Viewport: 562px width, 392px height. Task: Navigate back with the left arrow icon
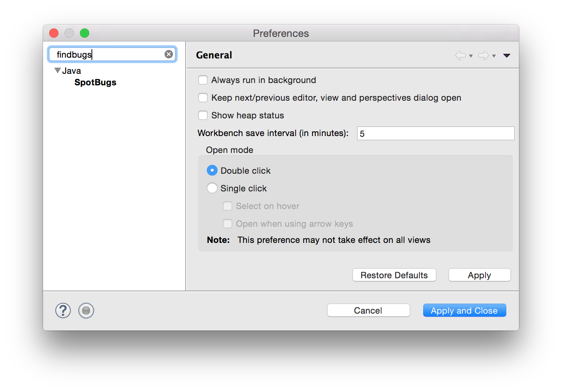coord(460,55)
